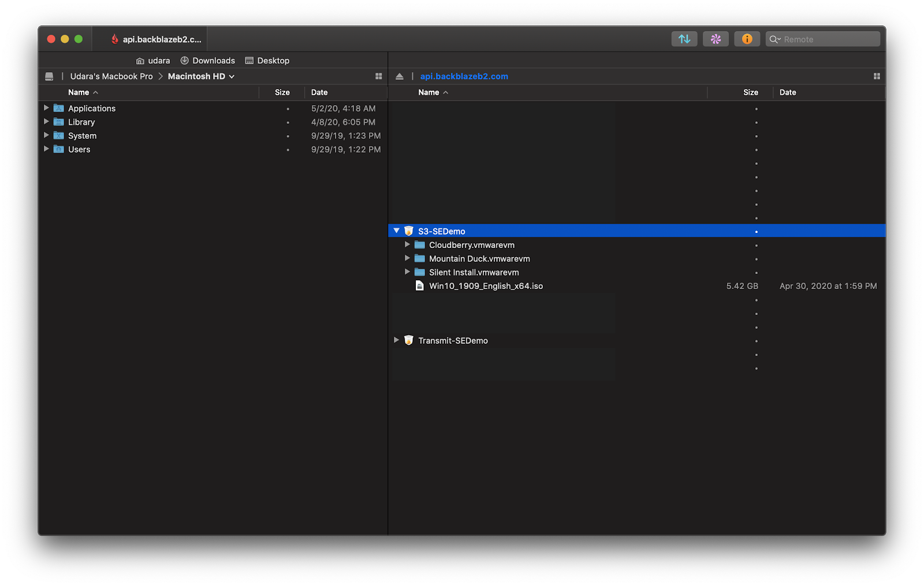Click the Users date 9/29/19, 1:22 PM
The height and width of the screenshot is (586, 924).
coord(346,149)
